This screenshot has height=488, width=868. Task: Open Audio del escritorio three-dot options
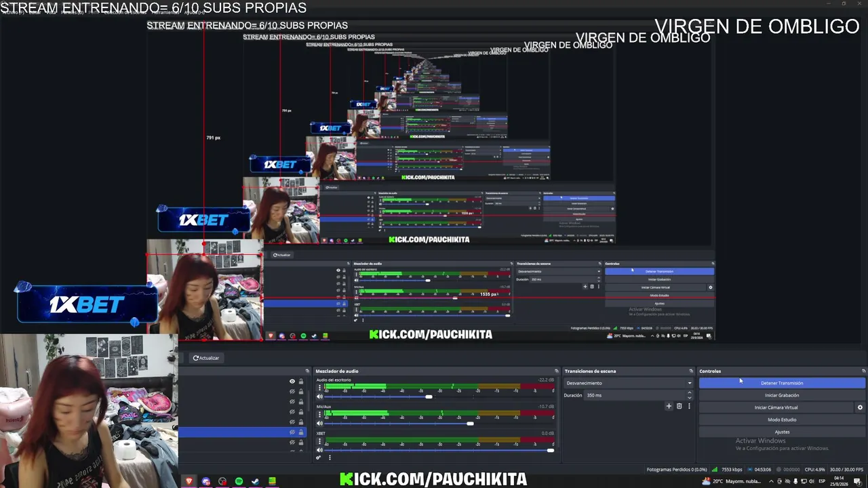[320, 387]
